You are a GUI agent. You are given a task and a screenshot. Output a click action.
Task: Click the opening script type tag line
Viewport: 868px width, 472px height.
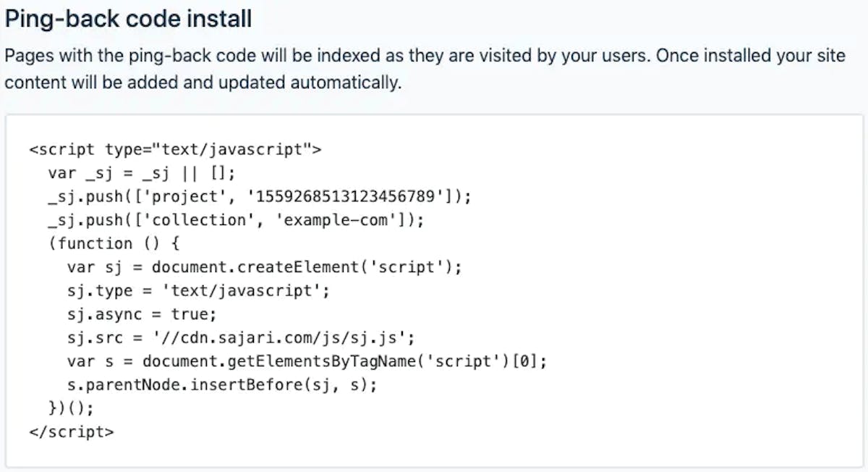pyautogui.click(x=176, y=150)
